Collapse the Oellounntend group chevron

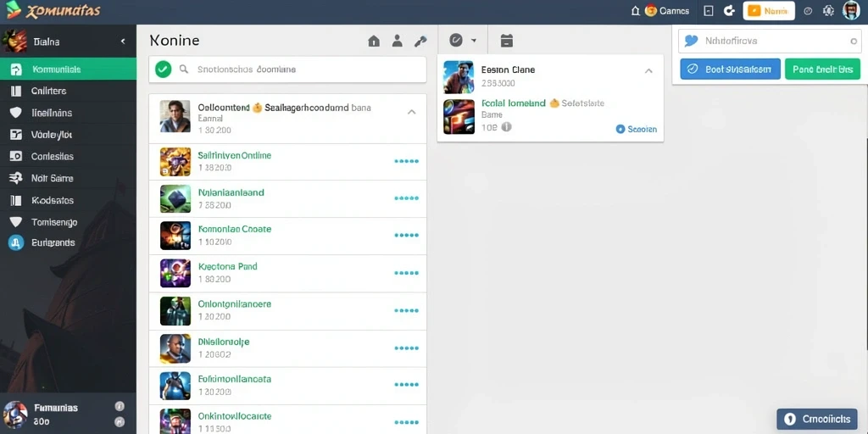411,112
